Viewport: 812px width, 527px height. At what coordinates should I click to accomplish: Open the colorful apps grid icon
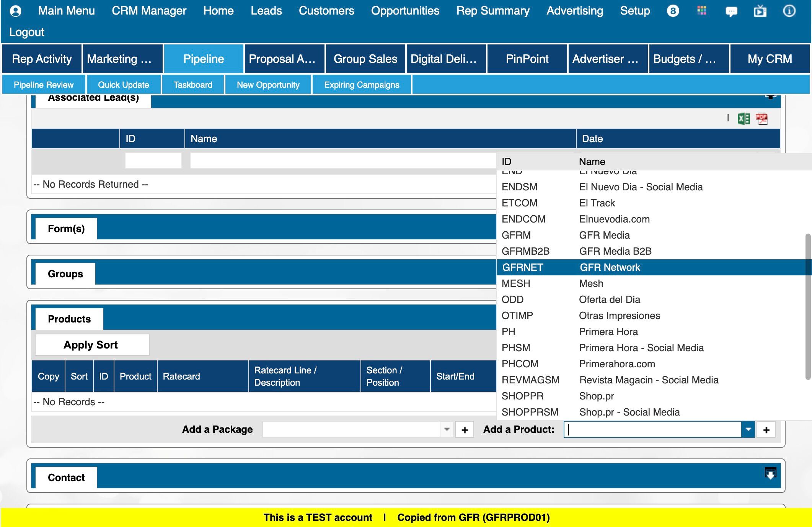(x=701, y=11)
